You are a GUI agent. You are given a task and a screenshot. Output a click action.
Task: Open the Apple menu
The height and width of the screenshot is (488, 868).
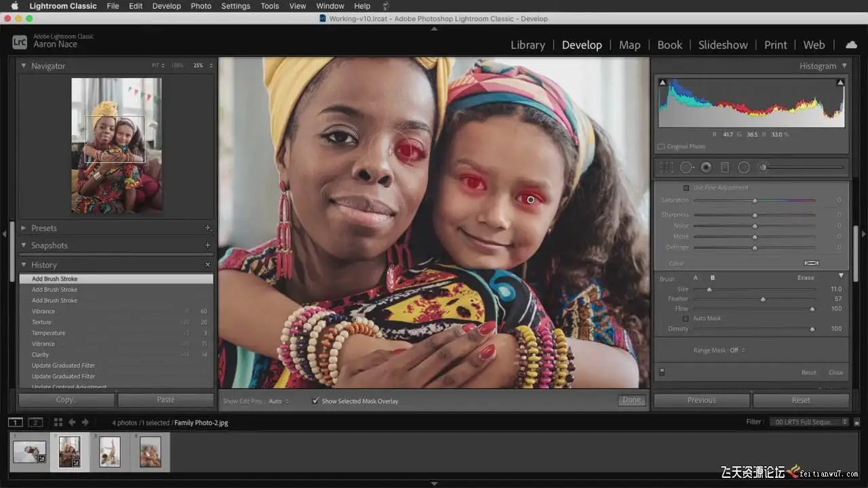coord(14,6)
